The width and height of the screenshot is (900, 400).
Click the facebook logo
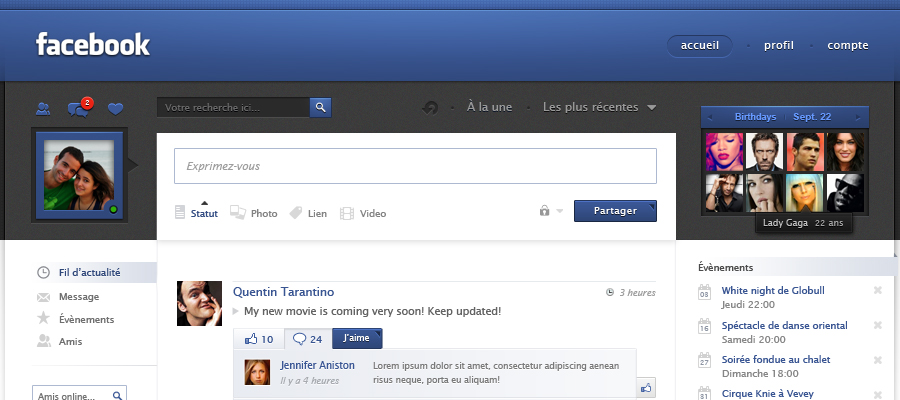click(93, 44)
